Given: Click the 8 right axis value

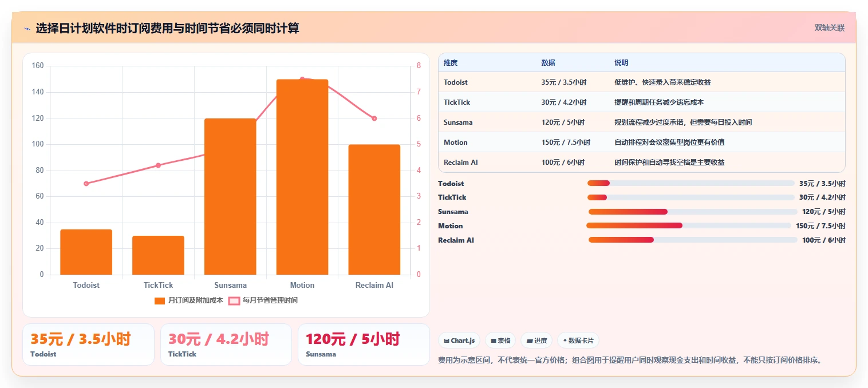Looking at the screenshot, I should 419,66.
